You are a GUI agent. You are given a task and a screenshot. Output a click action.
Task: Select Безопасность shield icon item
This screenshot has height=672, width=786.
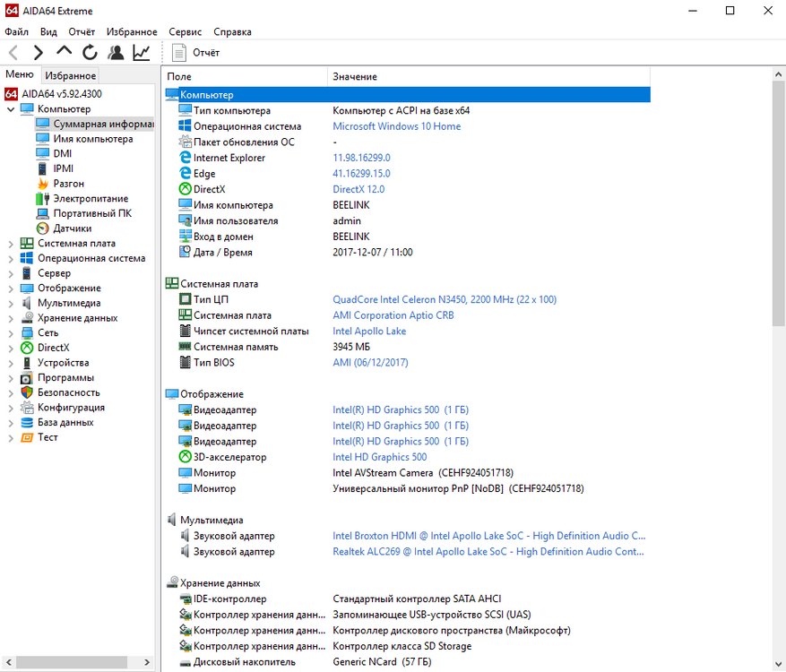27,392
